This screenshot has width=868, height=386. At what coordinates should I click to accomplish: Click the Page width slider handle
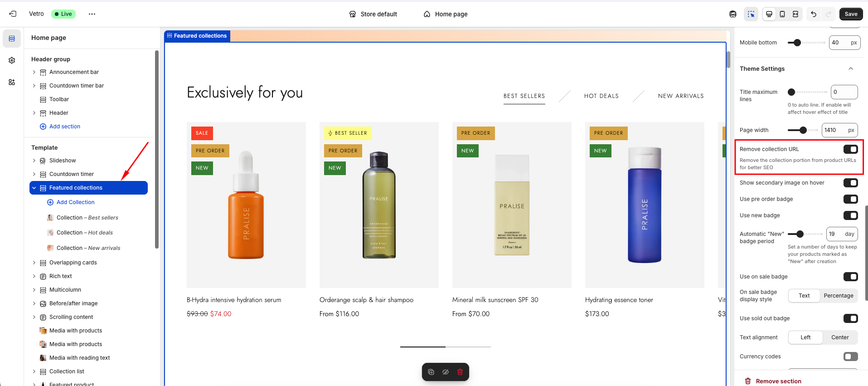coord(803,130)
